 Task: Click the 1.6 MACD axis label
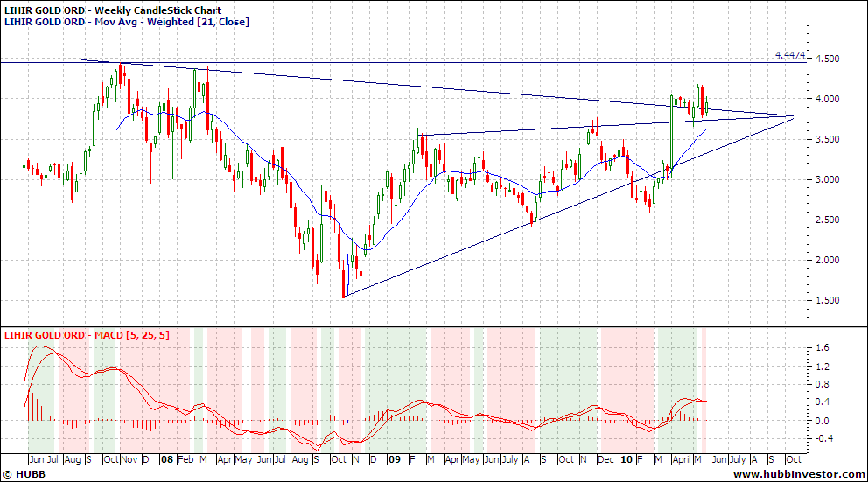(822, 348)
